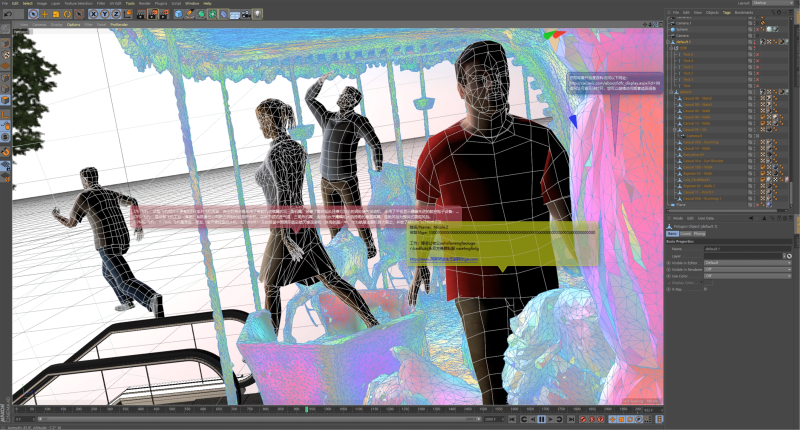800x430 pixels.
Task: Click the Undo arrow icon
Action: coord(7,14)
